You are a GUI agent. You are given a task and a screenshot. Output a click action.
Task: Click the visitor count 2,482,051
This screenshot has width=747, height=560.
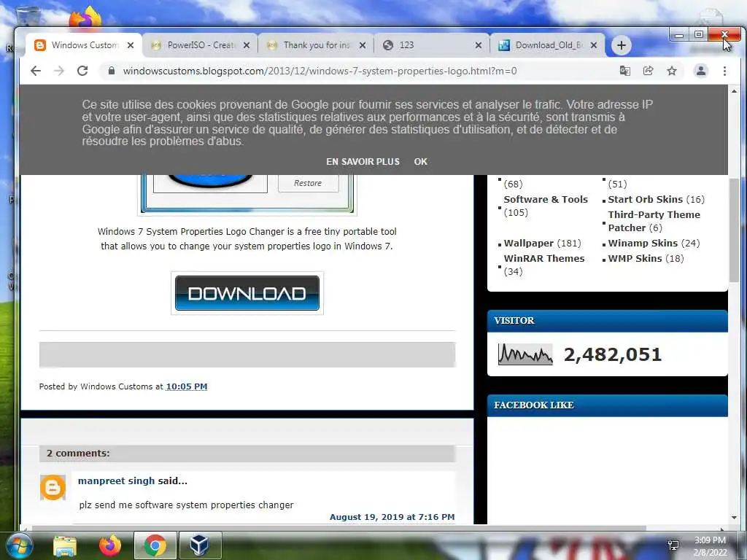point(613,355)
